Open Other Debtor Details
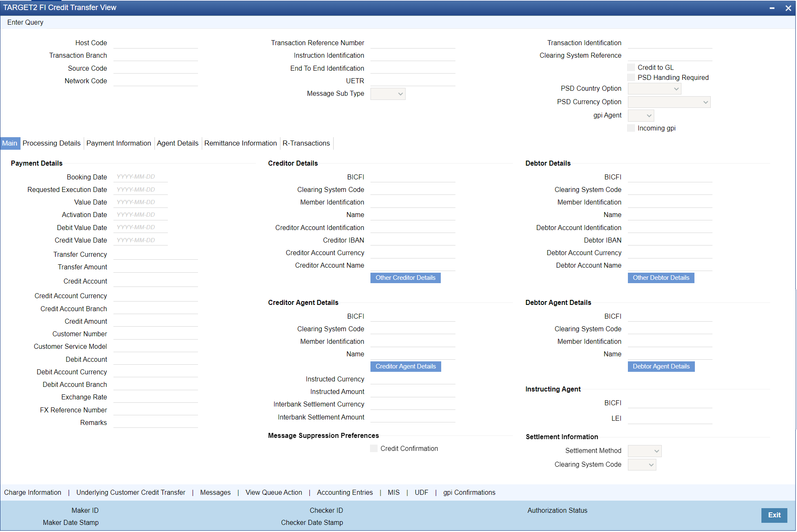Image resolution: width=797 pixels, height=532 pixels. pos(661,278)
